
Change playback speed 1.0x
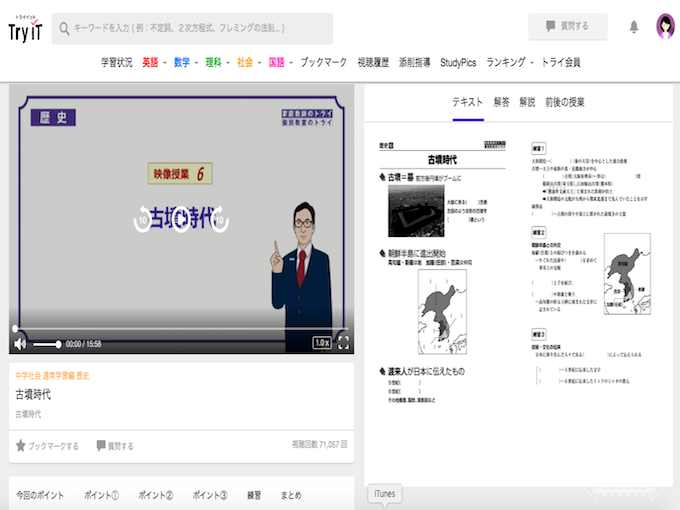coord(321,343)
